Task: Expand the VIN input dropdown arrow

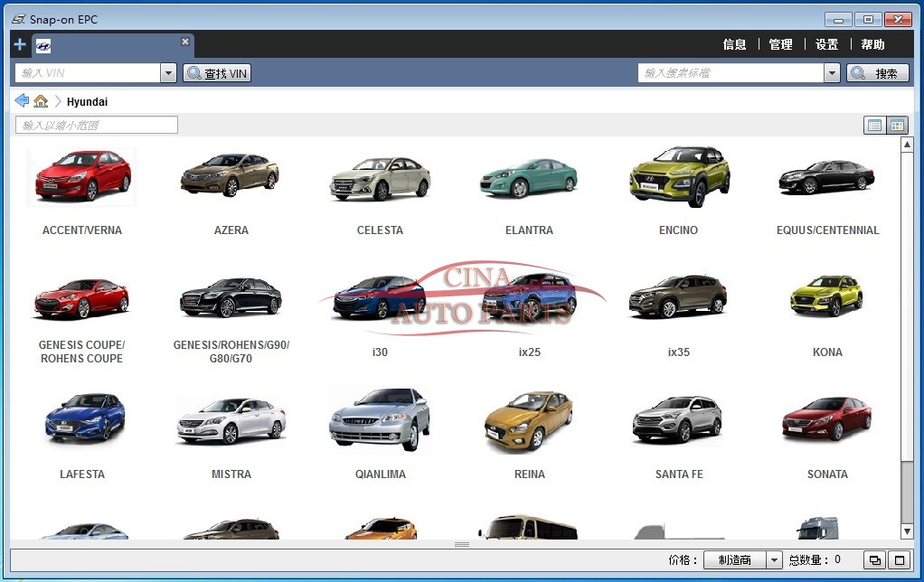Action: pyautogui.click(x=168, y=73)
